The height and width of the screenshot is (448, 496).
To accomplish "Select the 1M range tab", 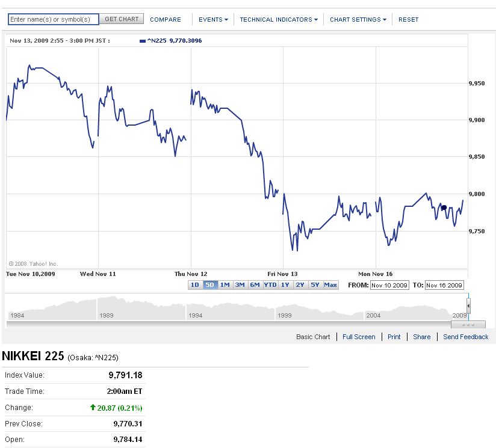I will tap(225, 285).
